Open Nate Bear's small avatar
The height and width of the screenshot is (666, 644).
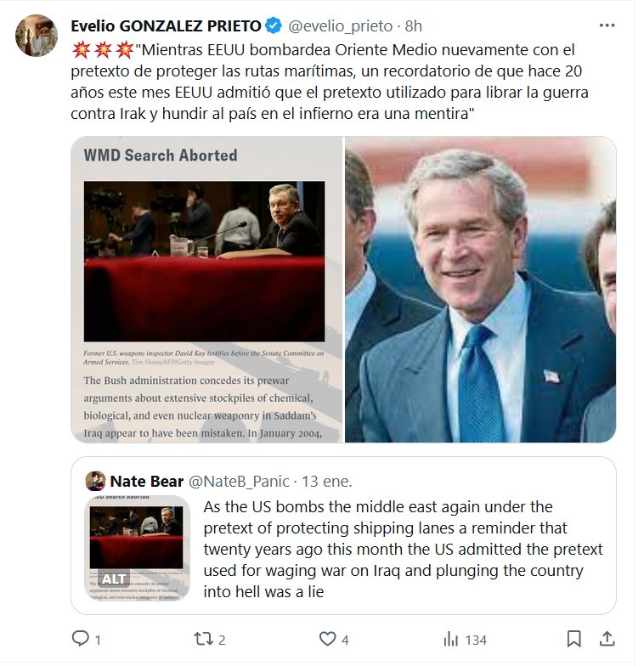click(95, 482)
